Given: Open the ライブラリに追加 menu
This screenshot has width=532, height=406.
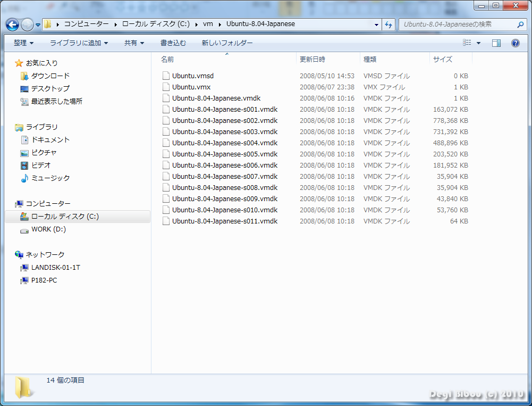Looking at the screenshot, I should point(79,43).
